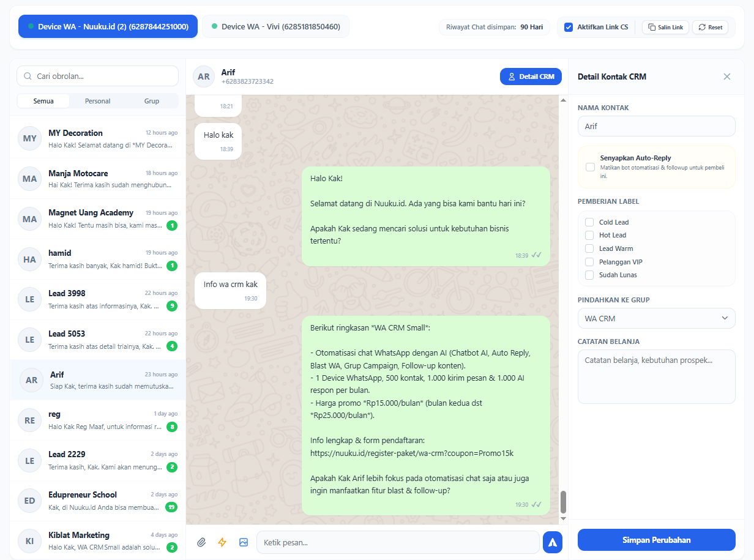Viewport: 754px width, 560px height.
Task: Open the Lead 2229 conversation
Action: 98,461
